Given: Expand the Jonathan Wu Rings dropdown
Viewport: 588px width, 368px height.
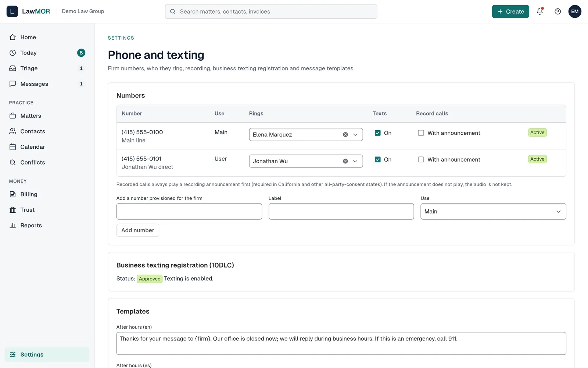Looking at the screenshot, I should tap(355, 161).
